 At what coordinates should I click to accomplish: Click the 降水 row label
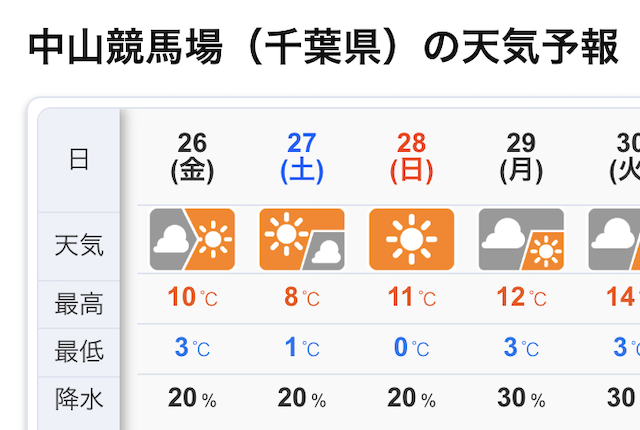(x=79, y=398)
